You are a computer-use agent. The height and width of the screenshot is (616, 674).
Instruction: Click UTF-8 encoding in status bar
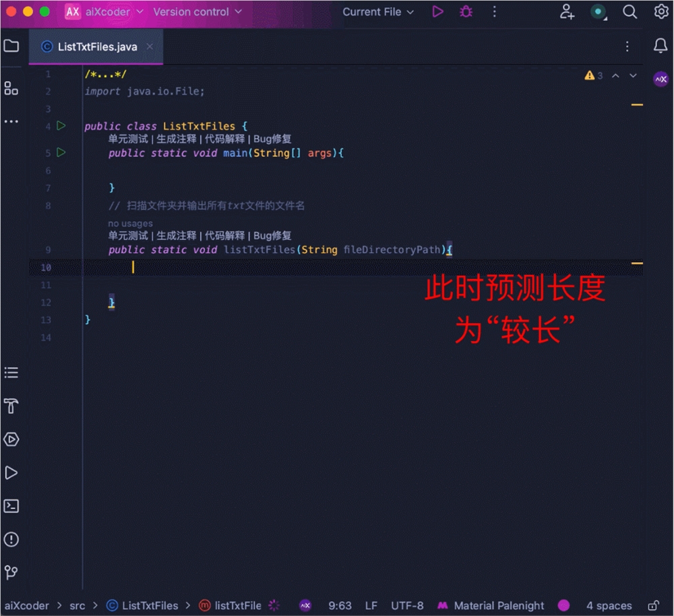tap(407, 605)
